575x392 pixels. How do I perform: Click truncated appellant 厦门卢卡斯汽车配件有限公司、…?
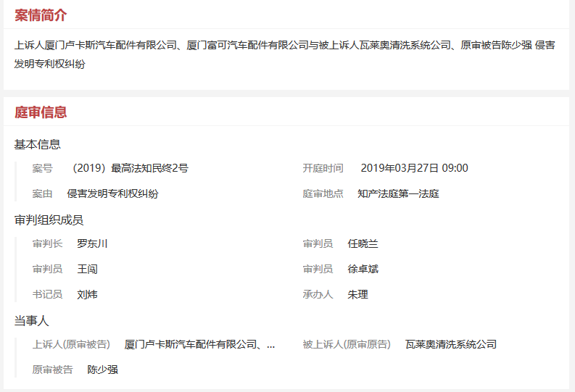tap(199, 344)
